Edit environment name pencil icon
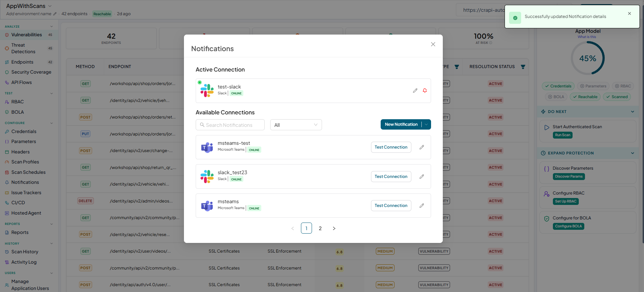Viewport: 644px width, 292px height. [55, 14]
